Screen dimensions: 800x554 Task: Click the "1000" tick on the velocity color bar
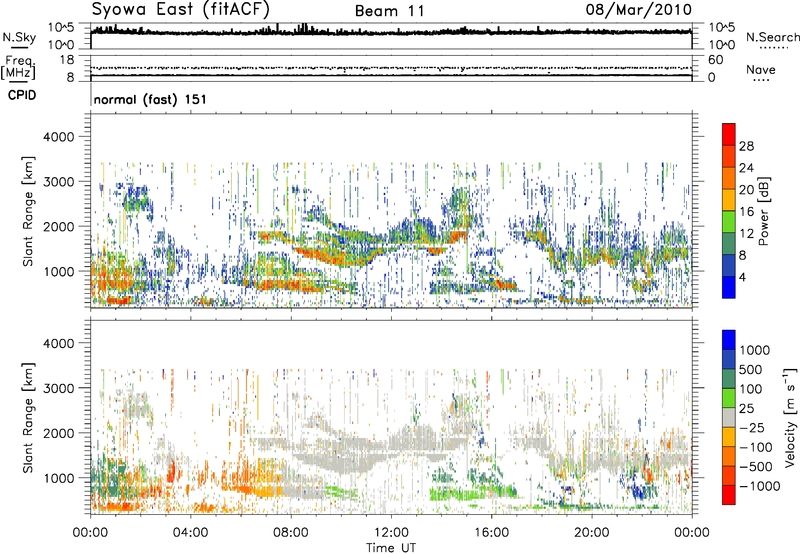point(754,350)
